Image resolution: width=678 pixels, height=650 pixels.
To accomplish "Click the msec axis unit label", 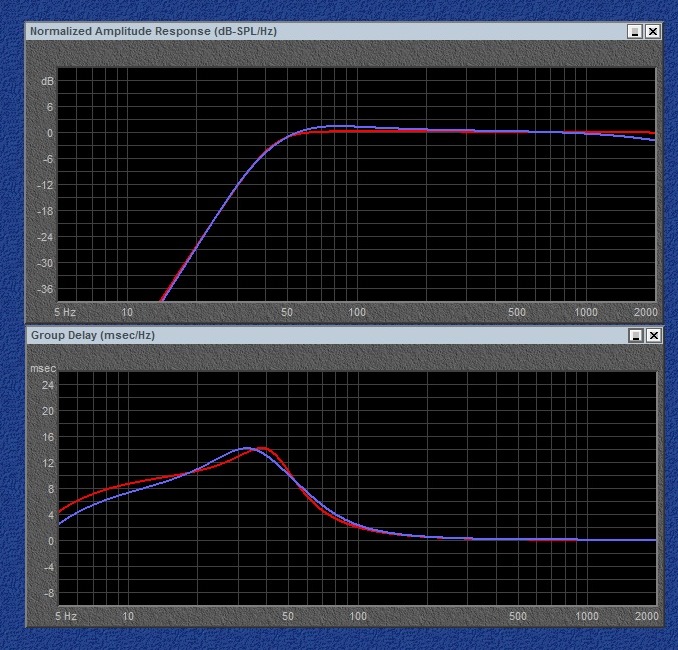I will tap(42, 368).
